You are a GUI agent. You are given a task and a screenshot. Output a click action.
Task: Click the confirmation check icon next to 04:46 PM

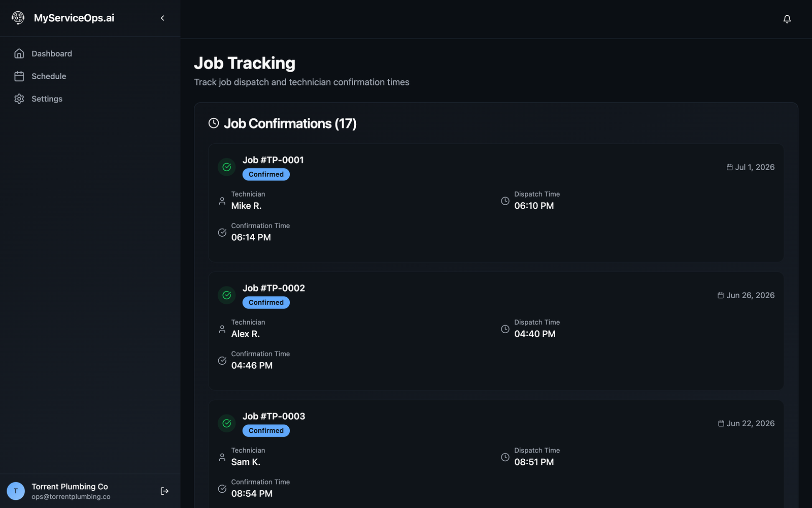click(222, 360)
